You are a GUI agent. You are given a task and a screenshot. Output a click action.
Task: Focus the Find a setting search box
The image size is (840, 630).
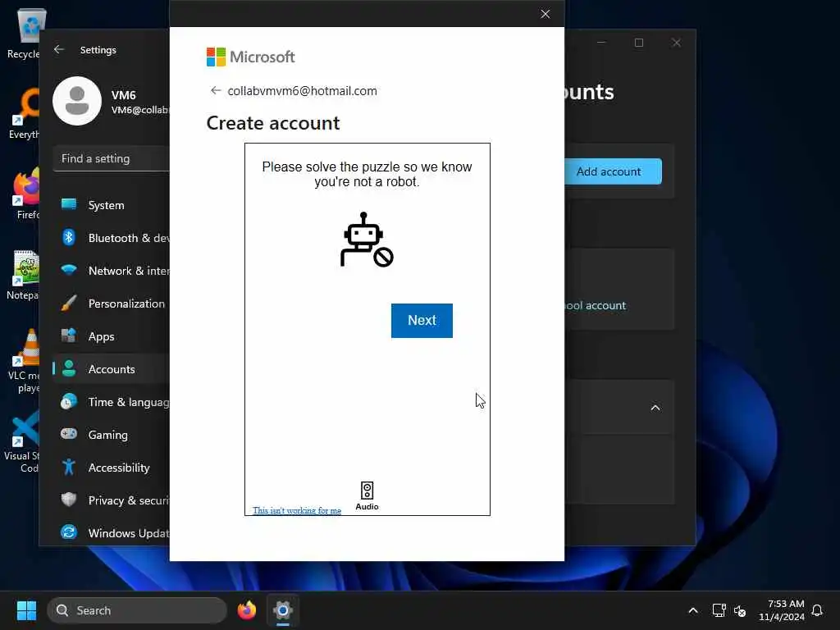(111, 158)
